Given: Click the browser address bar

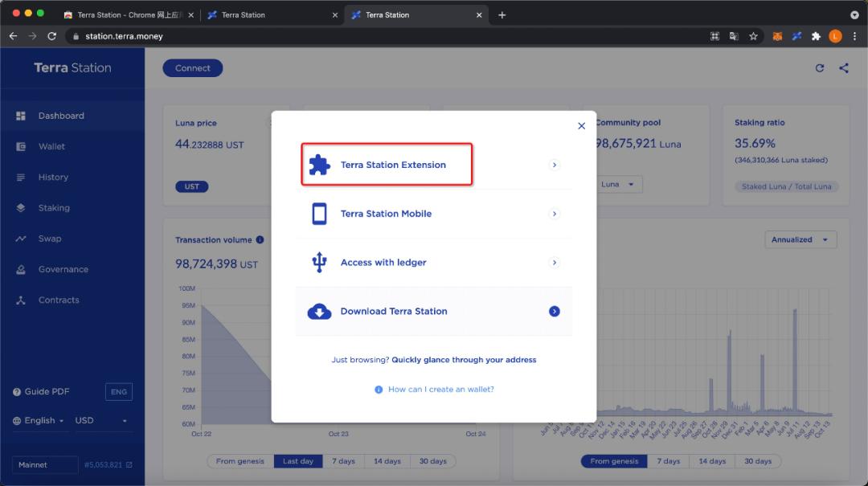Looking at the screenshot, I should (x=386, y=36).
